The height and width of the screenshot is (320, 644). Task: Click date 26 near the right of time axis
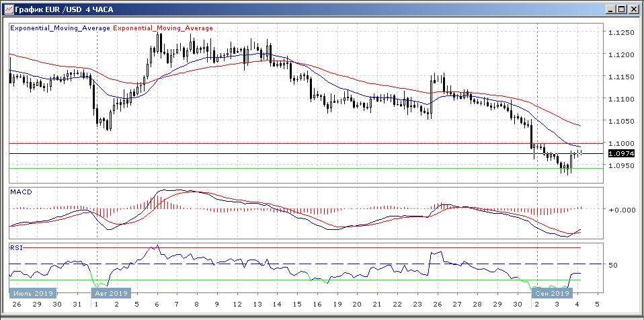pyautogui.click(x=437, y=305)
